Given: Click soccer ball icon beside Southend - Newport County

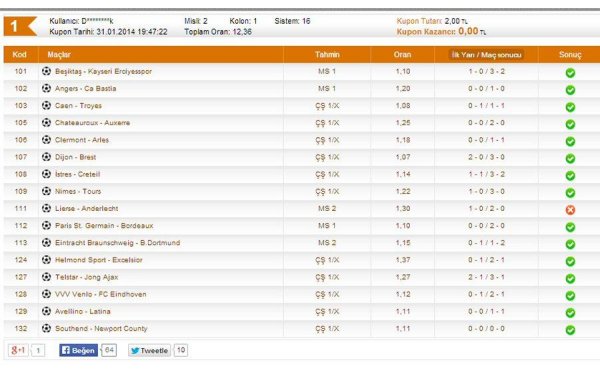Looking at the screenshot, I should click(x=46, y=328).
